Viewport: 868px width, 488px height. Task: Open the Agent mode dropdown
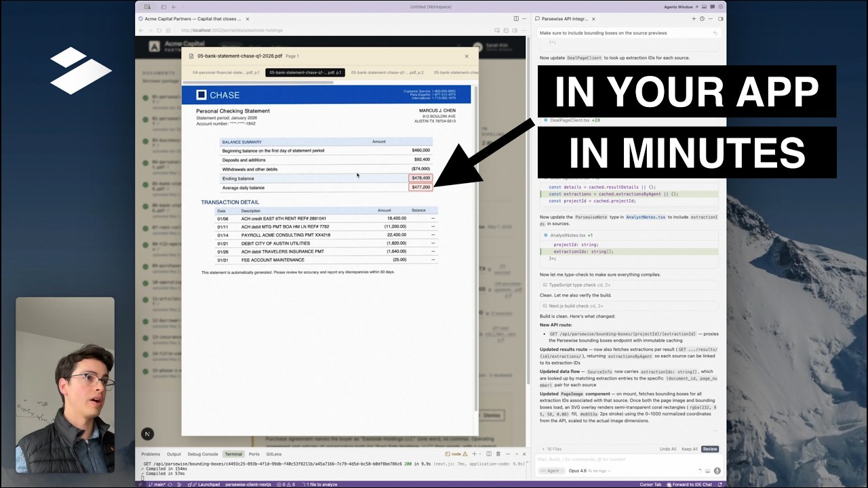[551, 470]
